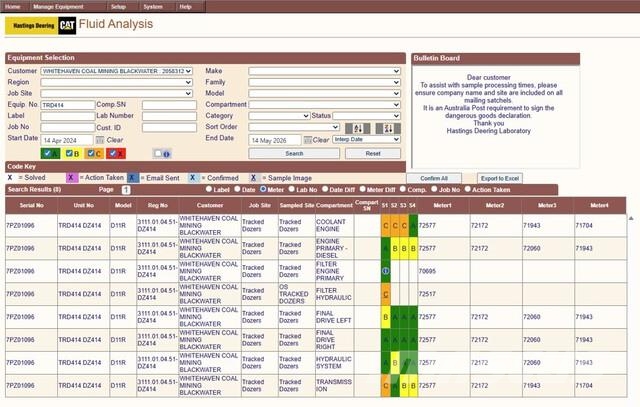Select the Date radio button
This screenshot has height=407, width=640.
(237, 189)
